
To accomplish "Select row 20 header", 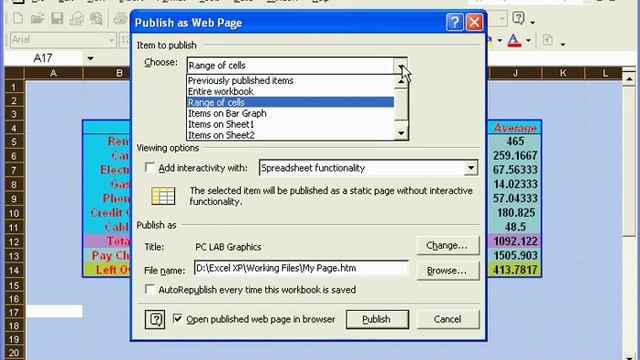I will pos(14,353).
